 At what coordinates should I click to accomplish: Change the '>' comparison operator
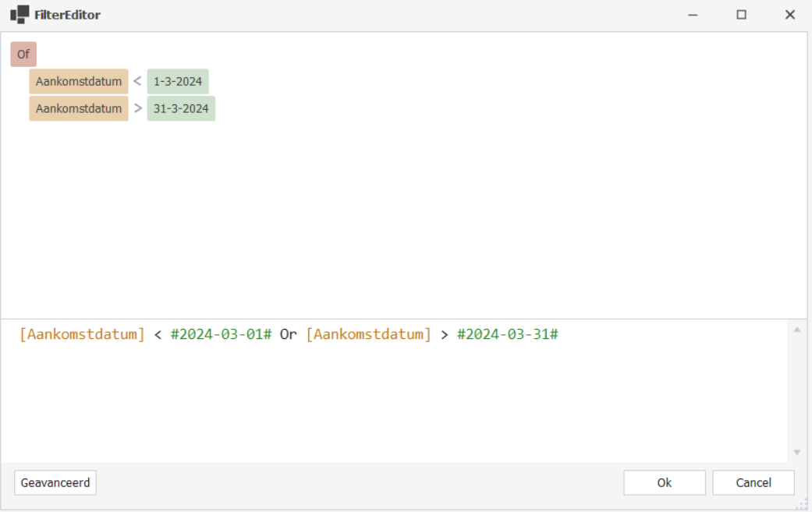(x=138, y=108)
